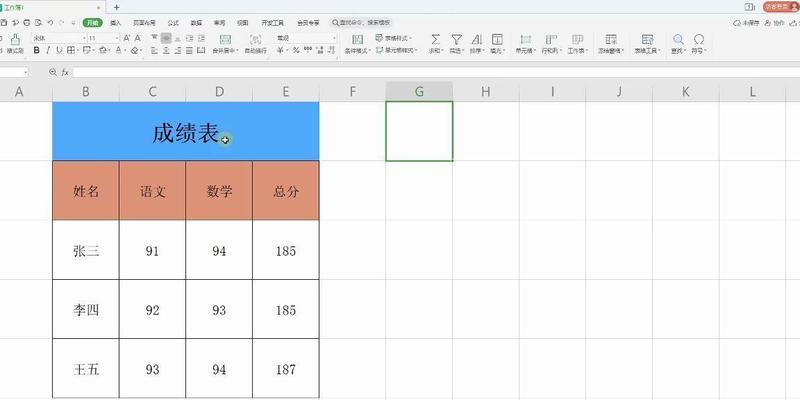Click the clear format eraser icon

coord(136,50)
